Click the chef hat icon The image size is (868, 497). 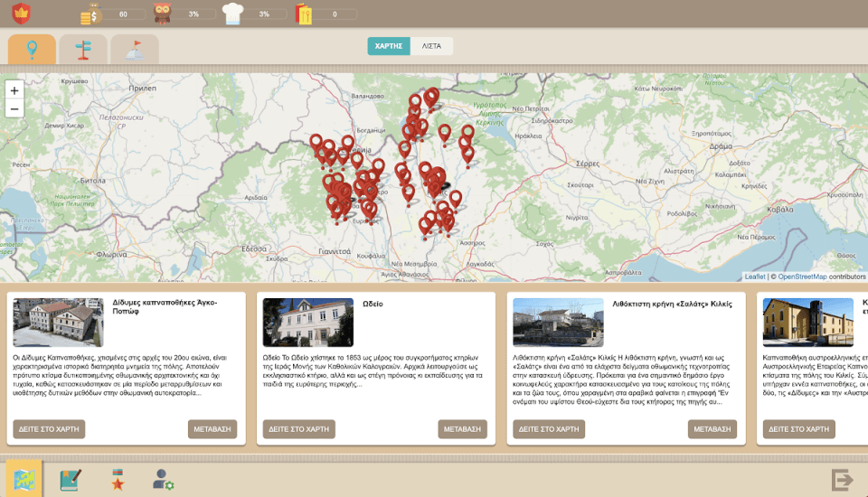[x=233, y=14]
